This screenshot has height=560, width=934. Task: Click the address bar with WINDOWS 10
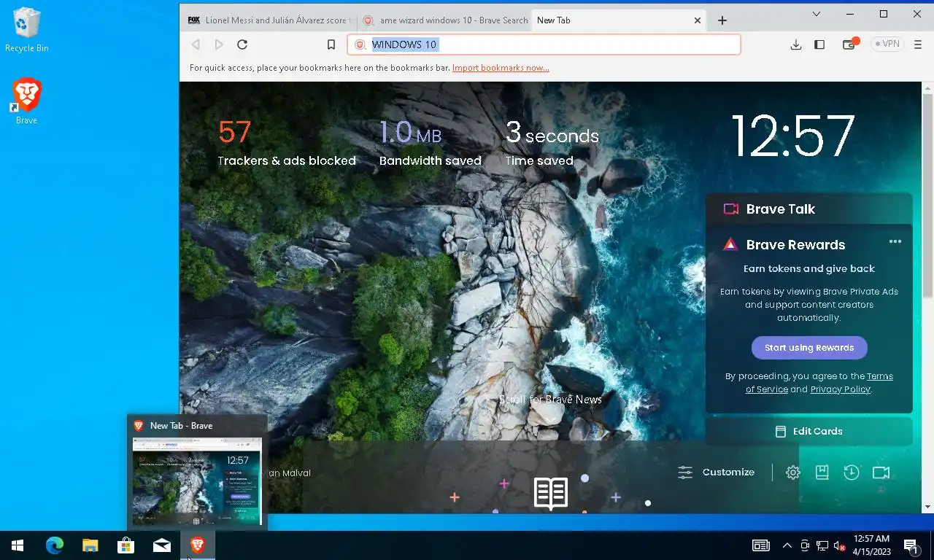[544, 44]
